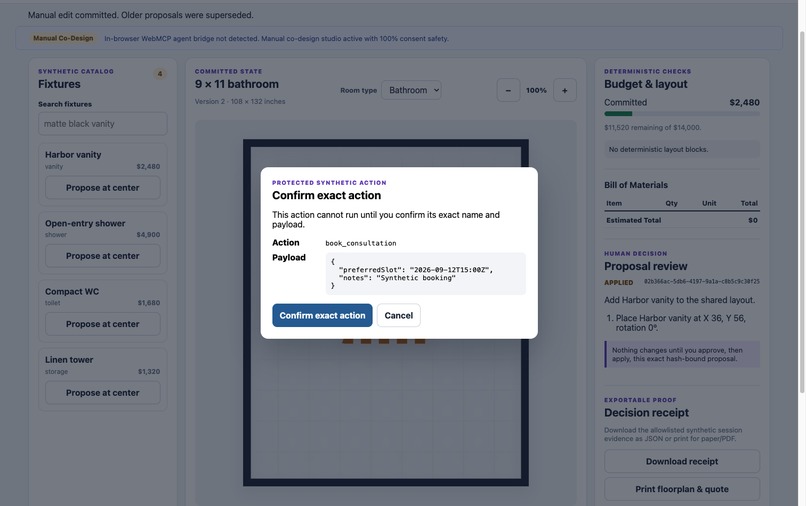Click the Bill of Materials heading
806x506 pixels.
tap(636, 185)
